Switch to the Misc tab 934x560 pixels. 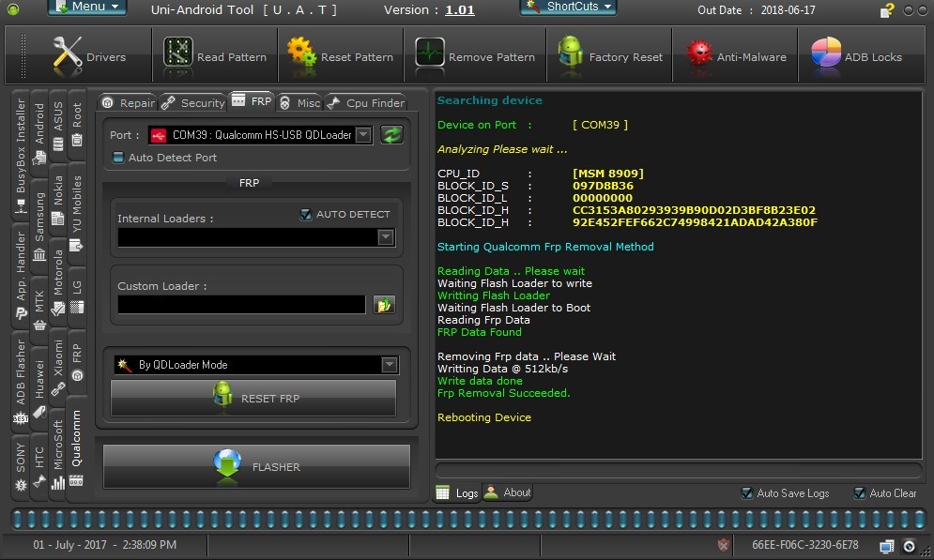click(x=299, y=103)
